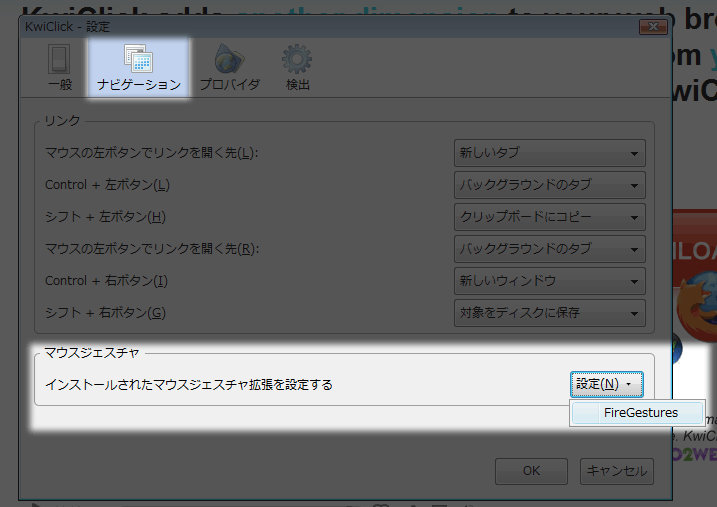The width and height of the screenshot is (717, 507).
Task: Click the Firefox logo on the background page
Action: click(x=697, y=305)
